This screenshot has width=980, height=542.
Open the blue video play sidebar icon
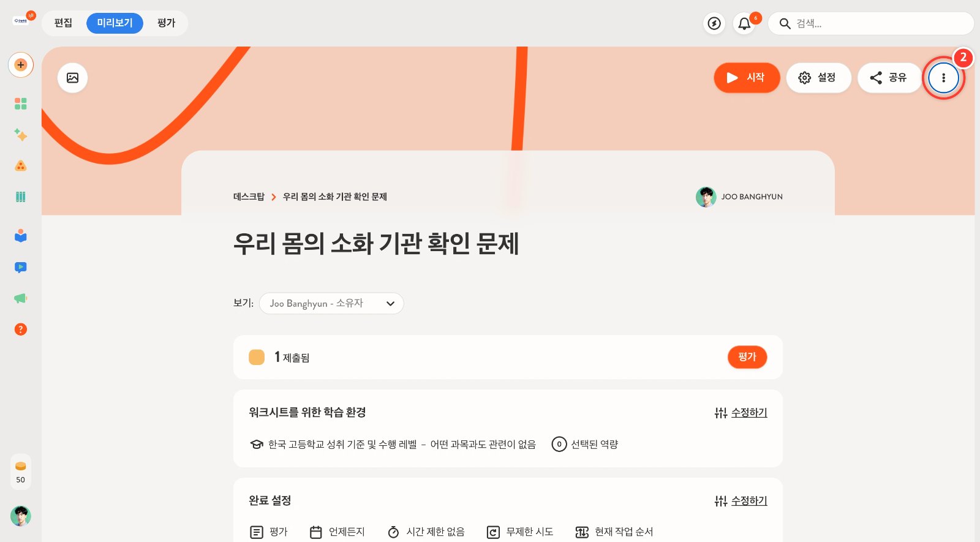tap(21, 267)
